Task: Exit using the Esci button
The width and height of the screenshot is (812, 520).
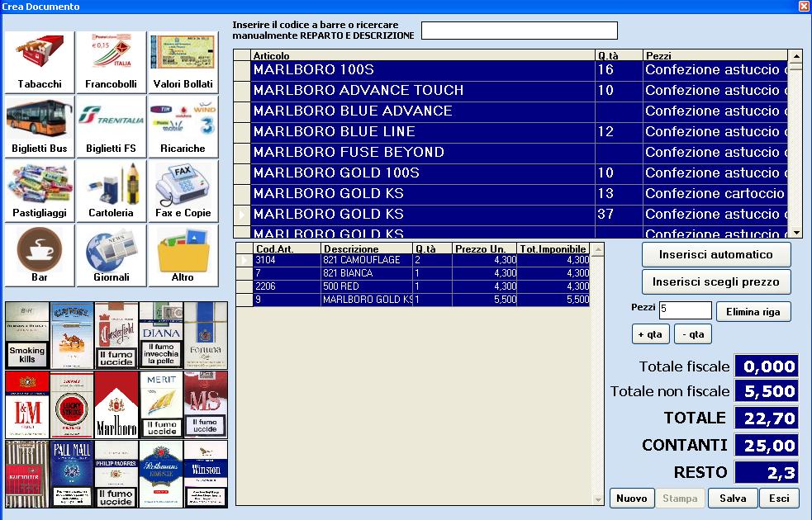Action: point(780,499)
